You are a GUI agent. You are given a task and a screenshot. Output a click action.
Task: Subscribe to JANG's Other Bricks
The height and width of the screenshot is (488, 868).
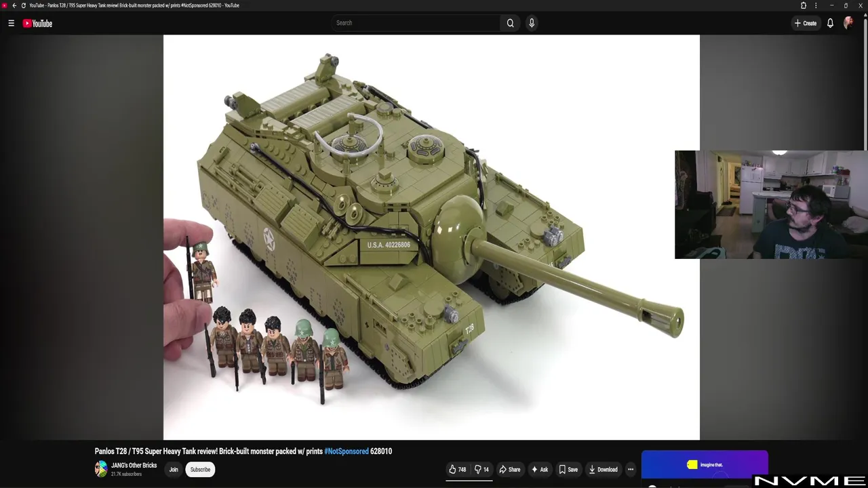200,469
